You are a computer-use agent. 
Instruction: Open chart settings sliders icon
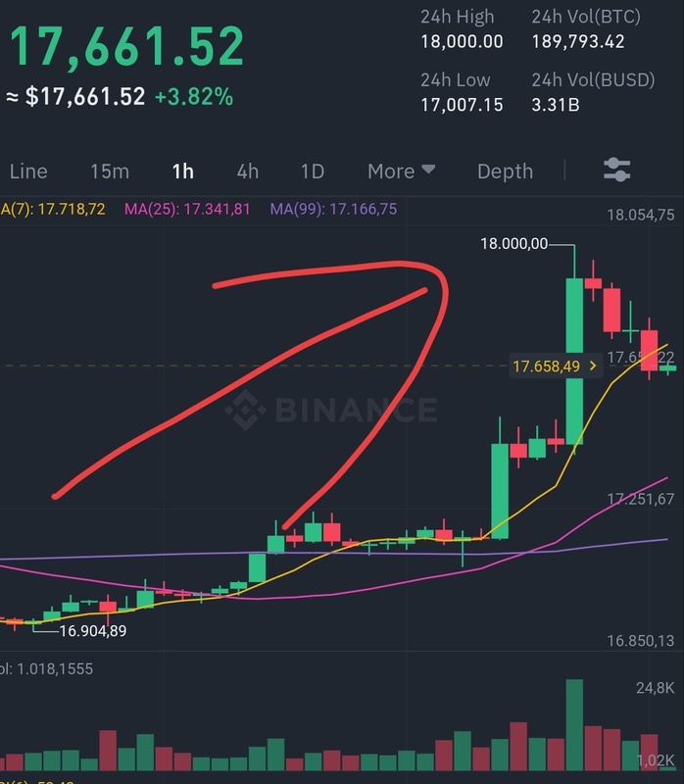point(616,170)
